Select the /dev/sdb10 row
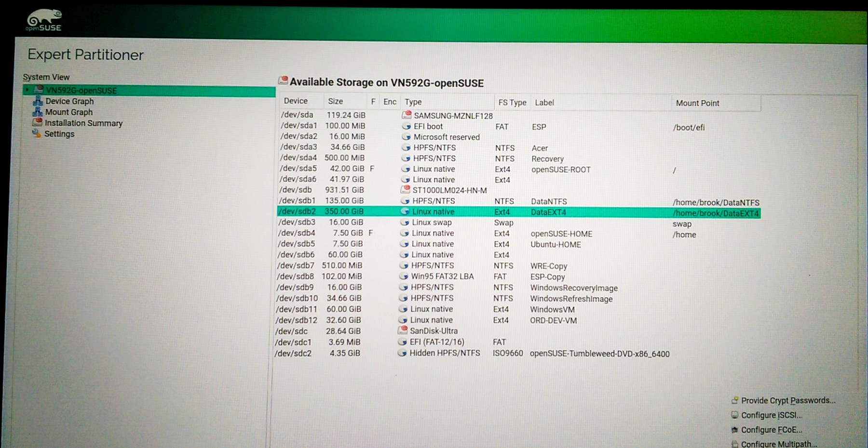Screen dimensions: 868x448 pos(518,298)
